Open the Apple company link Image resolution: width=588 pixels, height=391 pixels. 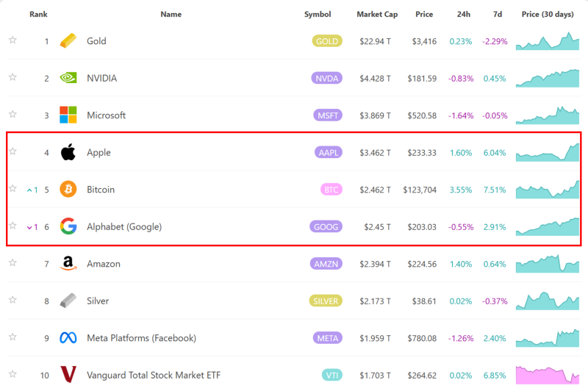[98, 153]
